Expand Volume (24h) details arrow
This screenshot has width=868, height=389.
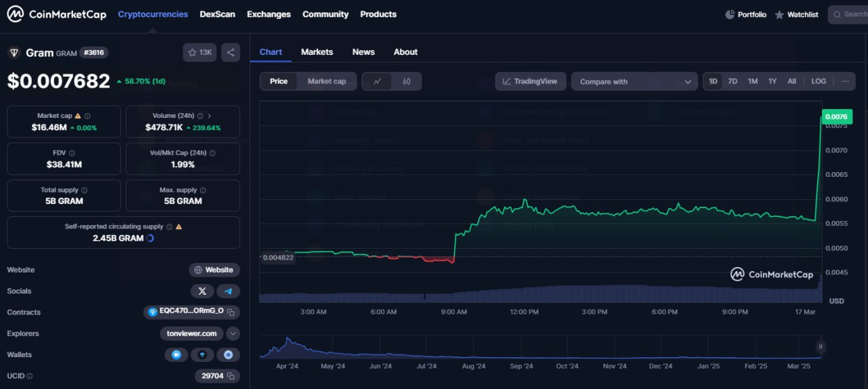coord(210,116)
